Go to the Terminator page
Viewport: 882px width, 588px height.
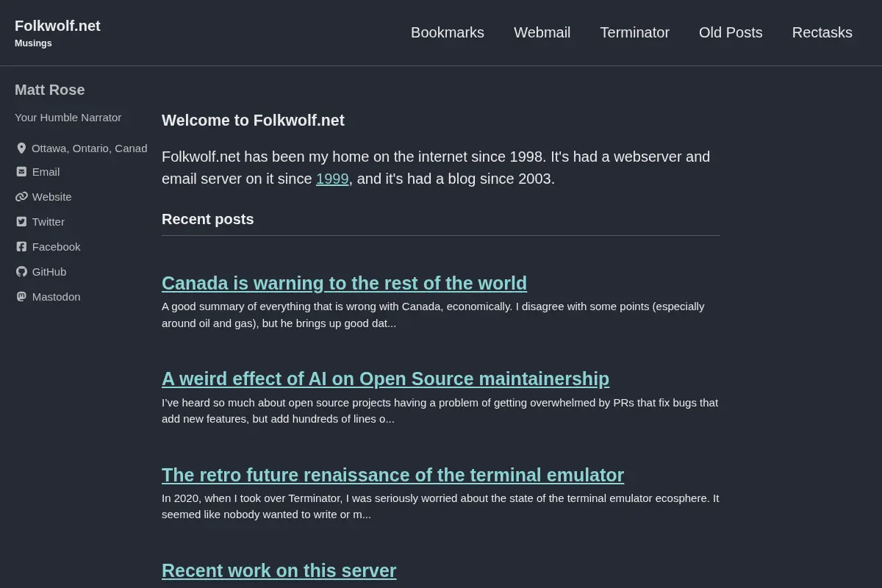tap(635, 32)
